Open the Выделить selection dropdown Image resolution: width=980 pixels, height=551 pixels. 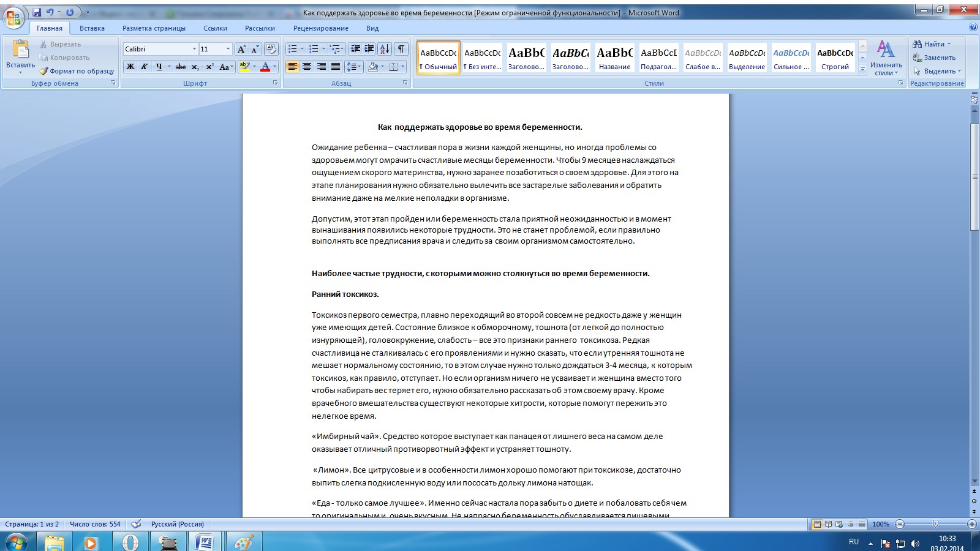point(937,71)
